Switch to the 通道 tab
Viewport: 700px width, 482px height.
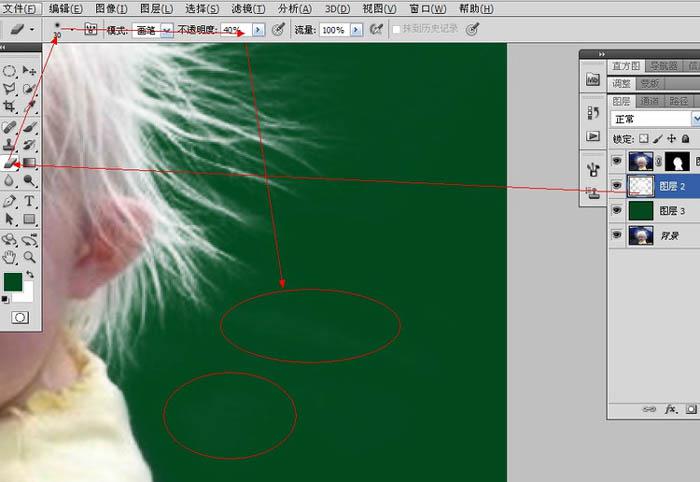(650, 101)
